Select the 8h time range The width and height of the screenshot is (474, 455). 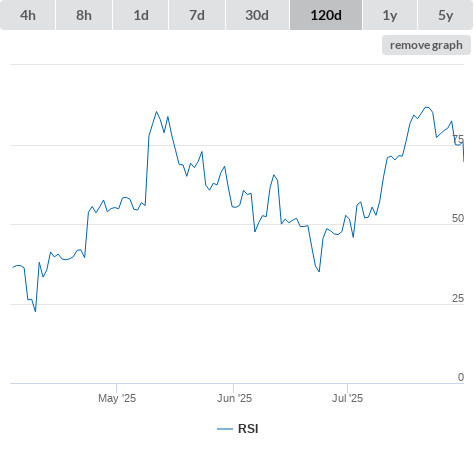tap(84, 15)
